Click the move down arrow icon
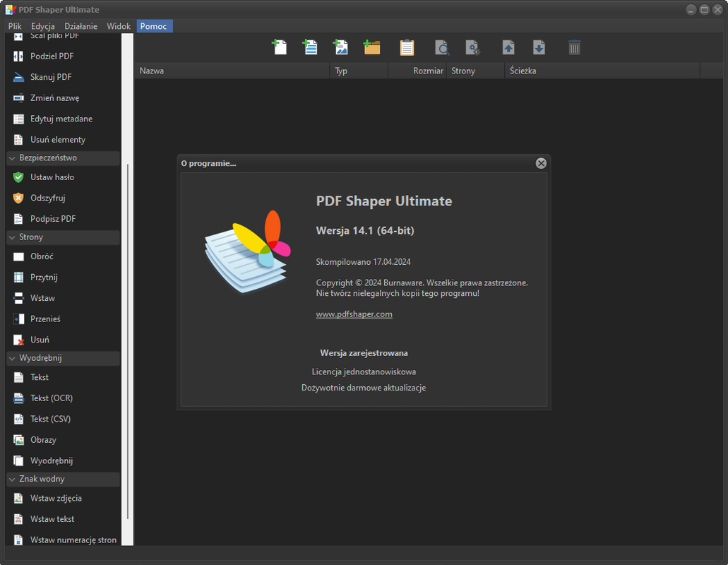 (539, 47)
